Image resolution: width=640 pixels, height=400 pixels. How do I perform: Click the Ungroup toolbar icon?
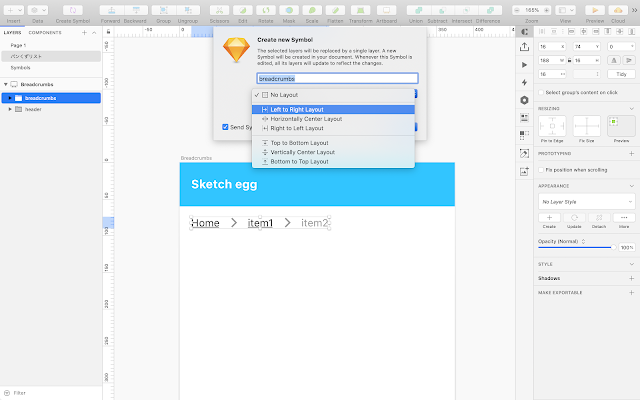pyautogui.click(x=188, y=10)
